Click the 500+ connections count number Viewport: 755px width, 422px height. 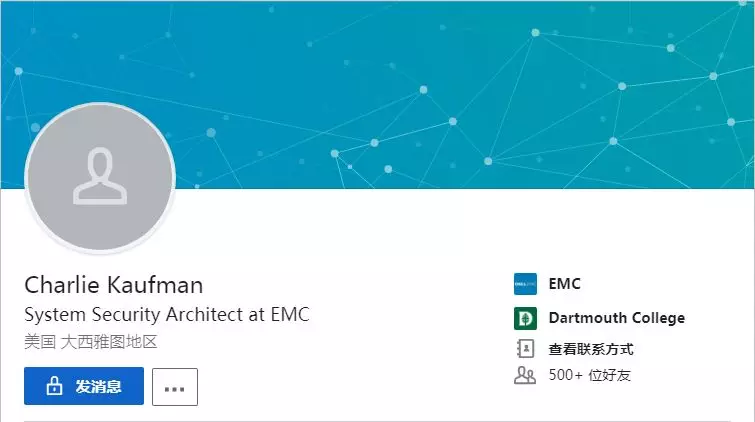point(566,375)
